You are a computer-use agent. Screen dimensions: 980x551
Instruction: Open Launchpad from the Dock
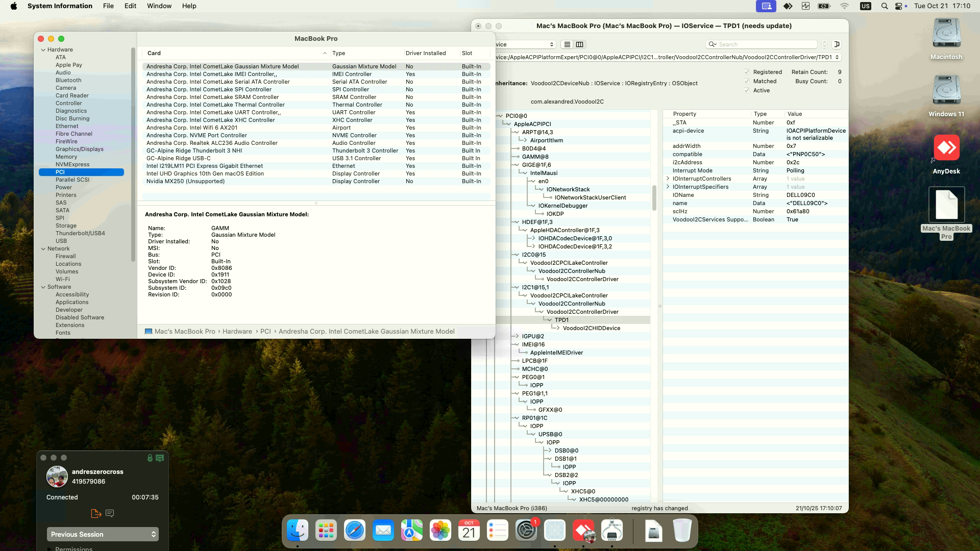pyautogui.click(x=326, y=531)
